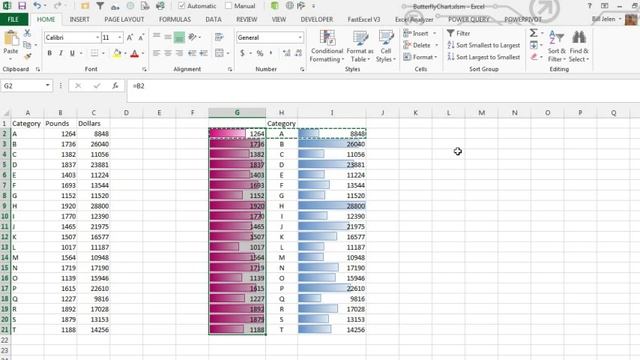This screenshot has height=360, width=640.
Task: Apply the Fill Color bucket
Action: tap(117, 53)
